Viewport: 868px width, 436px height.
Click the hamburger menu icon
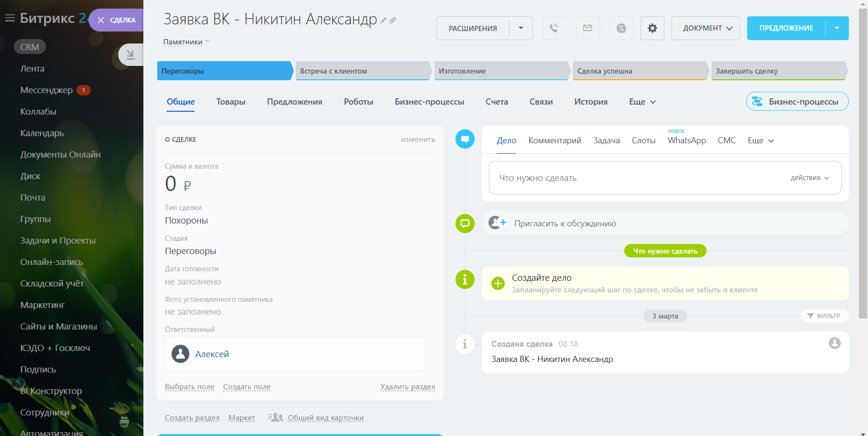pyautogui.click(x=10, y=18)
